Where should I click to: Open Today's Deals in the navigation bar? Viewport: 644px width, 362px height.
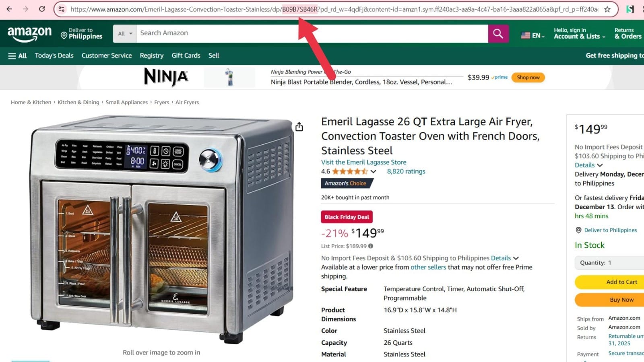(54, 56)
